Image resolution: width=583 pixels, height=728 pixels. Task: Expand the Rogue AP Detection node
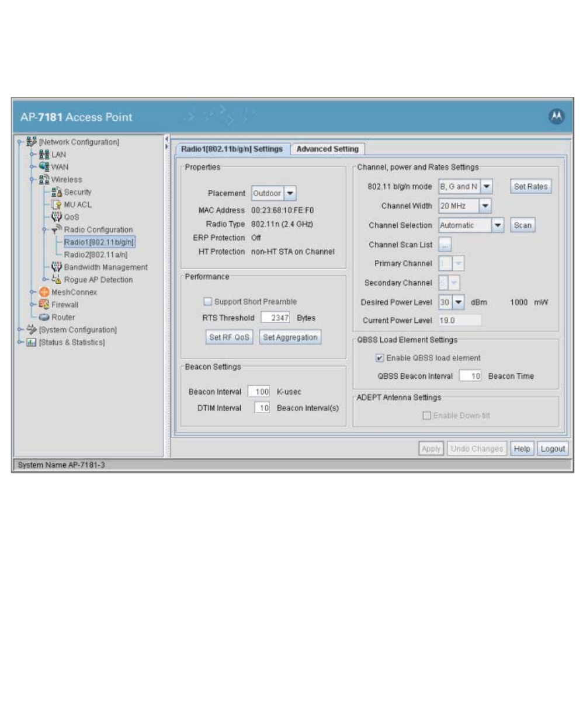pos(45,280)
